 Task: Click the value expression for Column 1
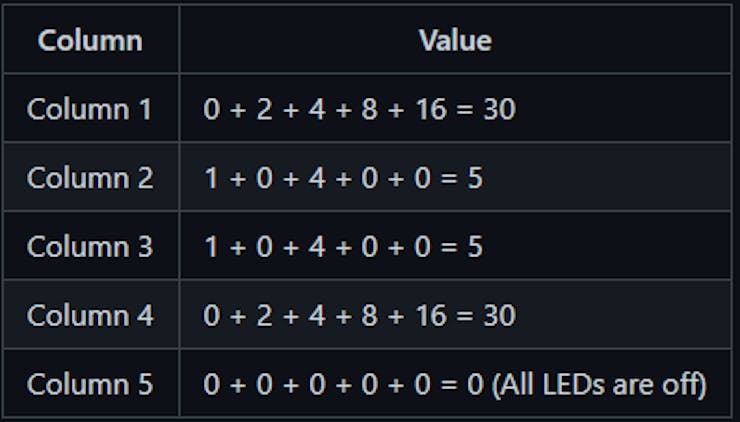pos(359,109)
